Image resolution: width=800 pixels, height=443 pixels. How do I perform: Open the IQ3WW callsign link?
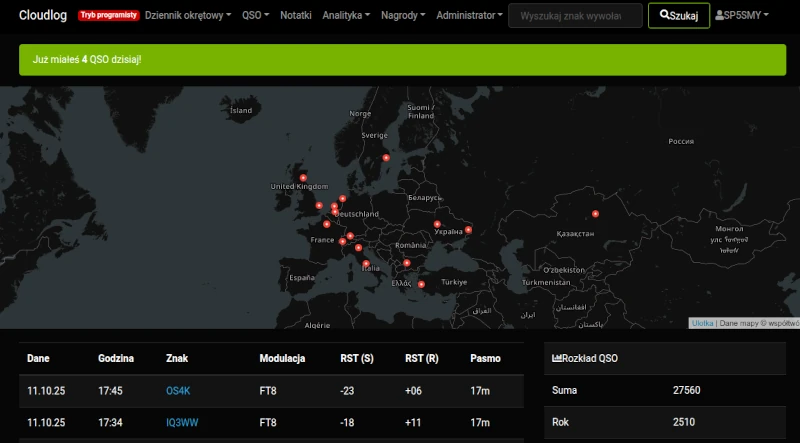pos(182,423)
